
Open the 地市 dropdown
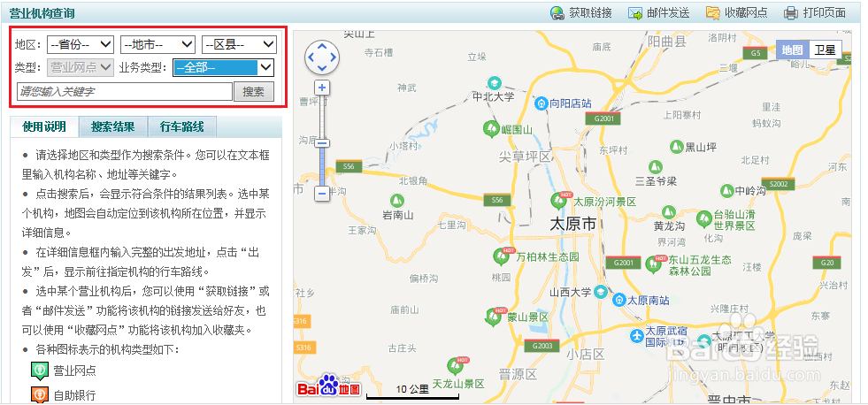pyautogui.click(x=157, y=44)
